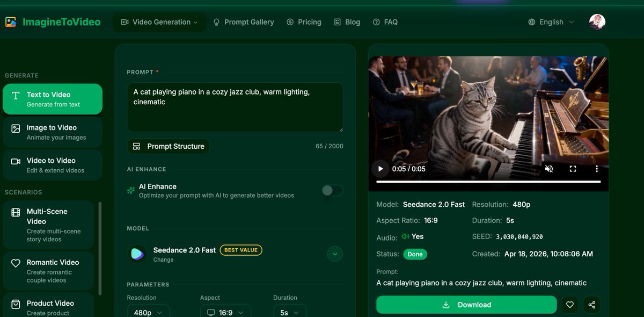
Task: Open the user profile avatar
Action: (597, 22)
